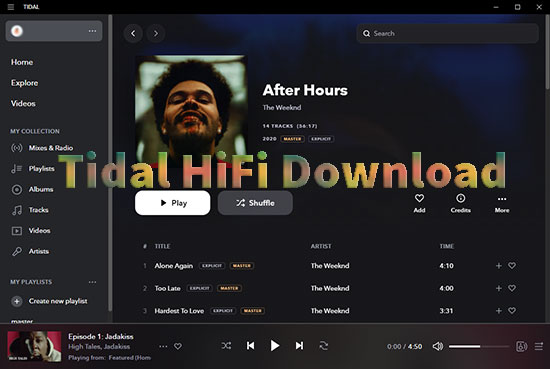Open the play queue icon
The width and height of the screenshot is (550, 369).
click(539, 347)
